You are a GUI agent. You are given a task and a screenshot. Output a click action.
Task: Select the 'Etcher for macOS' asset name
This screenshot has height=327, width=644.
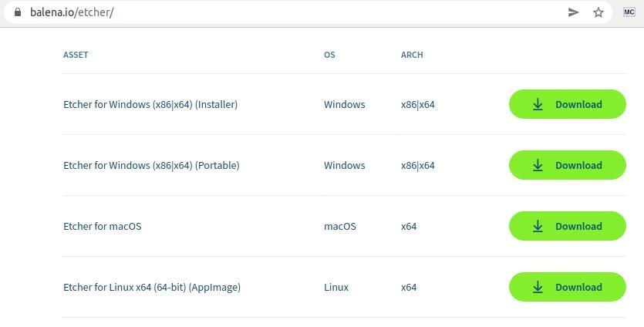[x=102, y=226]
